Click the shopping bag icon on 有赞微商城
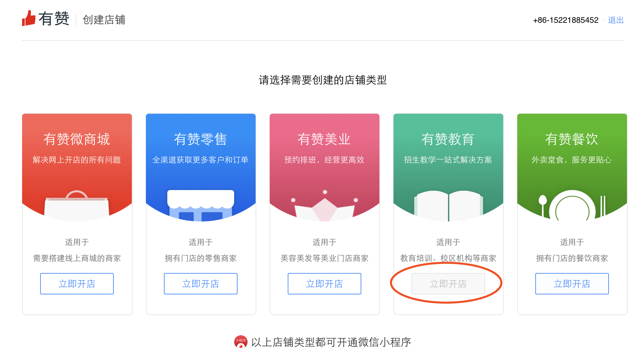This screenshot has height=364, width=641. [77, 205]
